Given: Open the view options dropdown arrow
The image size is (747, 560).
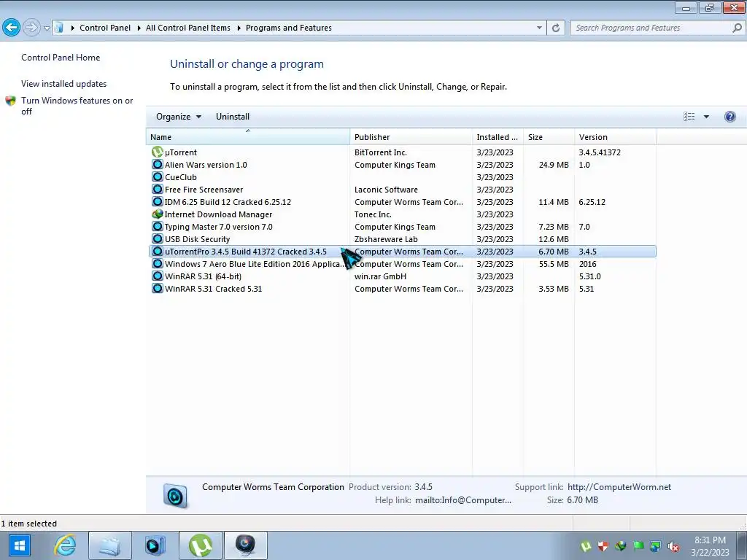Looking at the screenshot, I should [x=706, y=117].
